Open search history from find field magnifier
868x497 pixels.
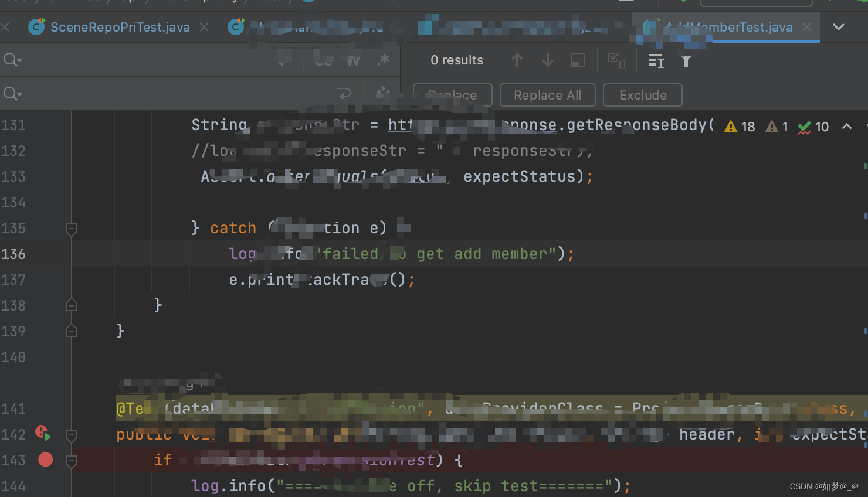(x=12, y=60)
